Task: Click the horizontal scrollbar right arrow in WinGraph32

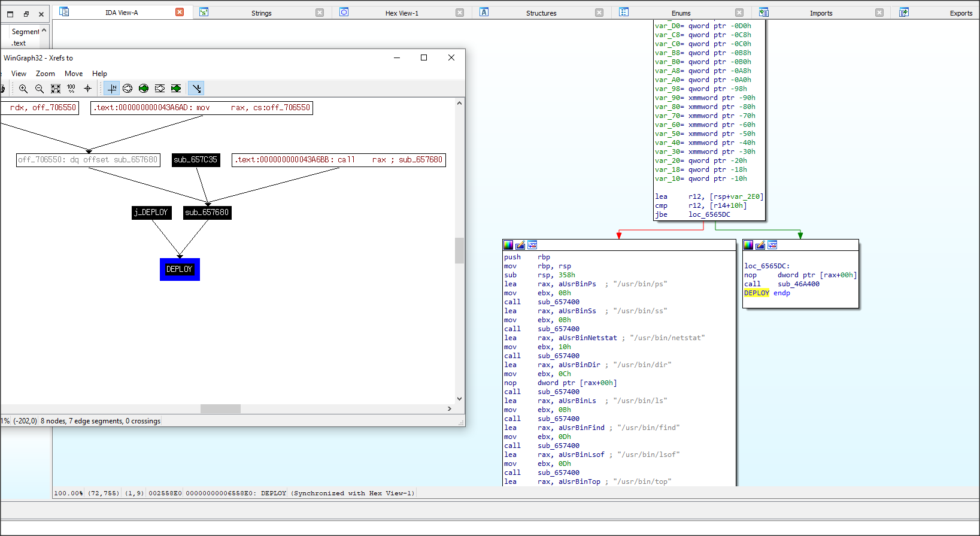Action: point(450,409)
